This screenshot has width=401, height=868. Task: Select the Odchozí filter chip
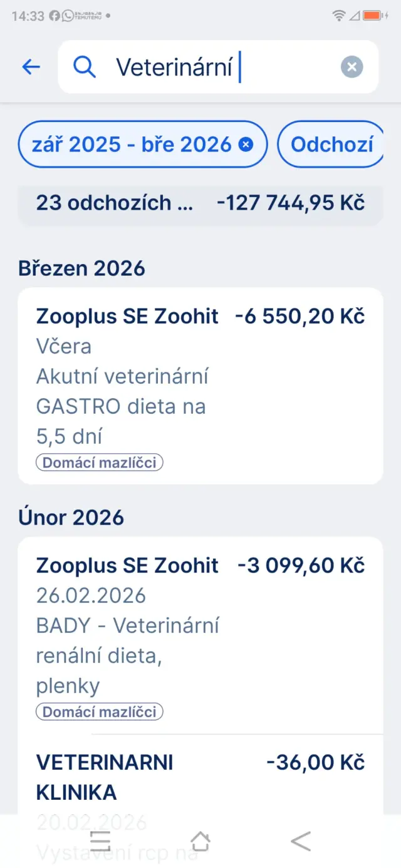[331, 145]
